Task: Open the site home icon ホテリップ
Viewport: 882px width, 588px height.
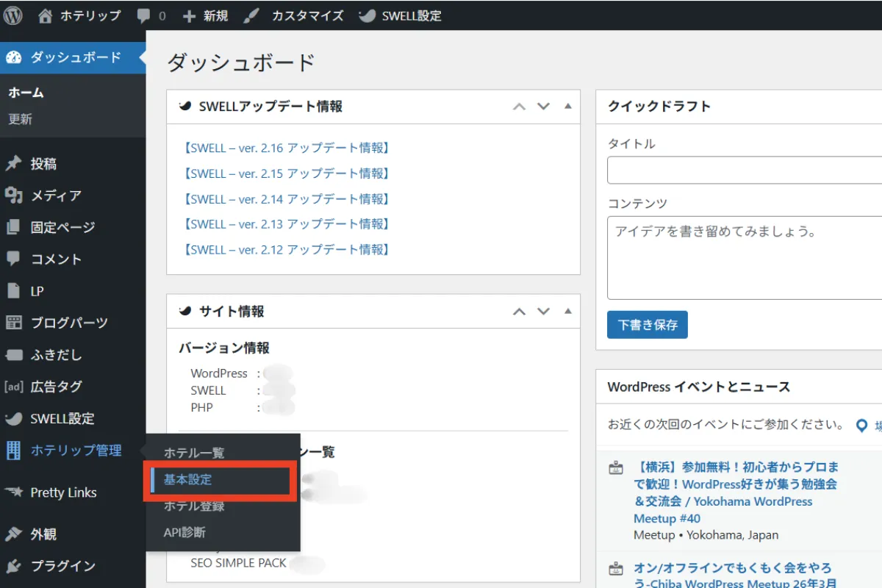Action: point(46,15)
